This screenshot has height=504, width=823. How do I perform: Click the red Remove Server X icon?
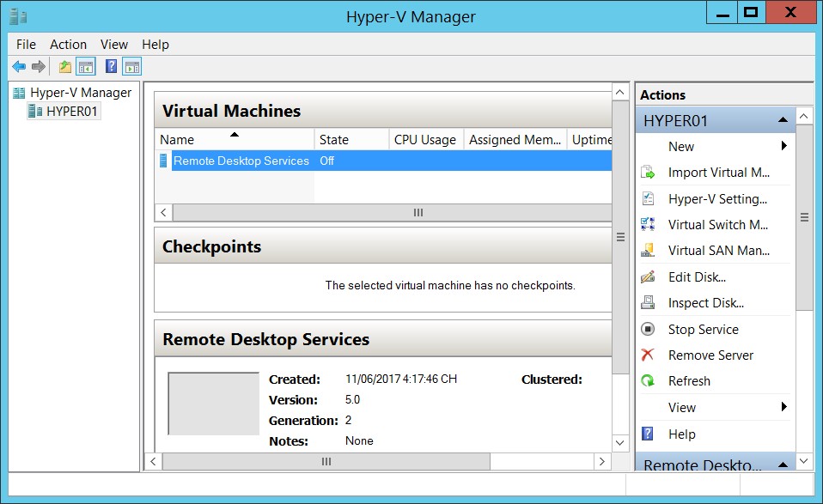pyautogui.click(x=648, y=355)
